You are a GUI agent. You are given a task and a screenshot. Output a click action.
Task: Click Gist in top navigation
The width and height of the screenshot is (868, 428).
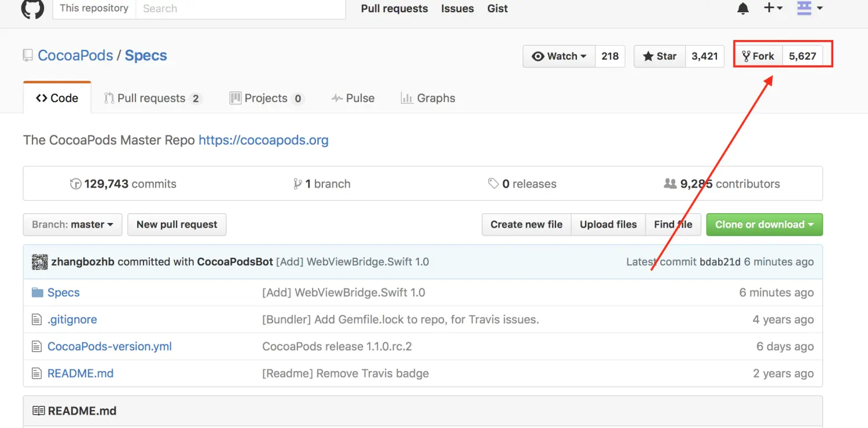point(498,9)
